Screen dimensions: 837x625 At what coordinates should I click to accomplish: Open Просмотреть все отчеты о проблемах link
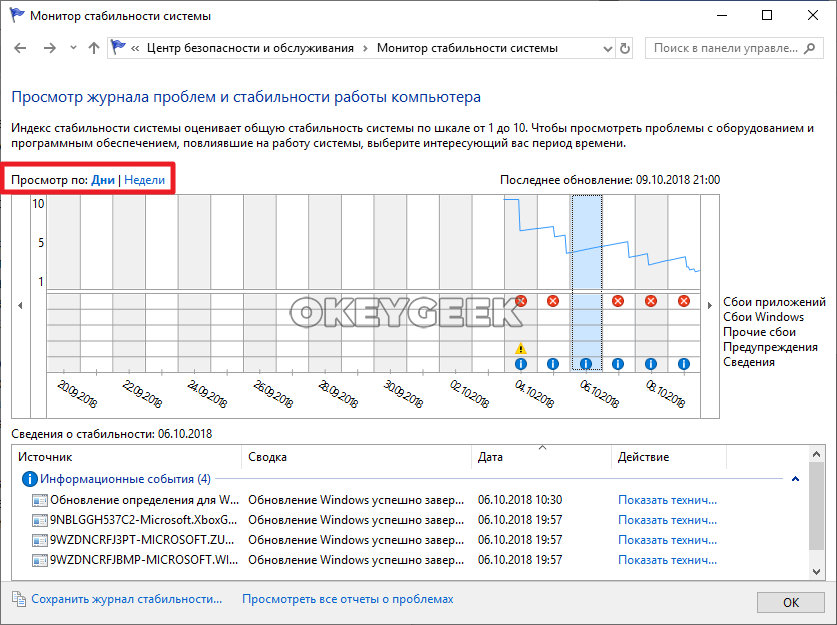point(347,599)
